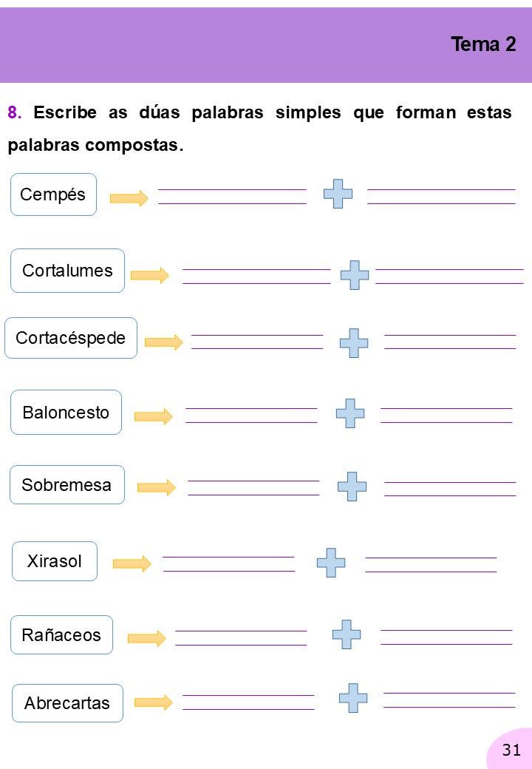
Task: Click the blue plus in Xirasol row
Action: click(331, 563)
